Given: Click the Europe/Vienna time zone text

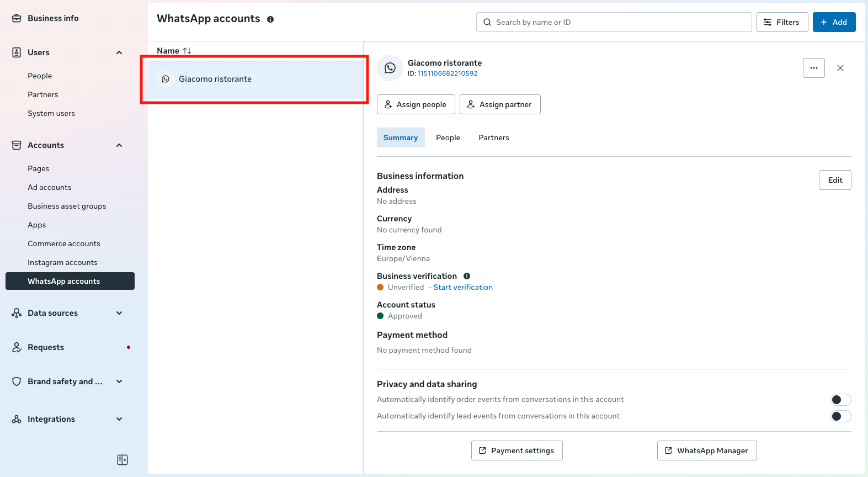Looking at the screenshot, I should tap(403, 258).
